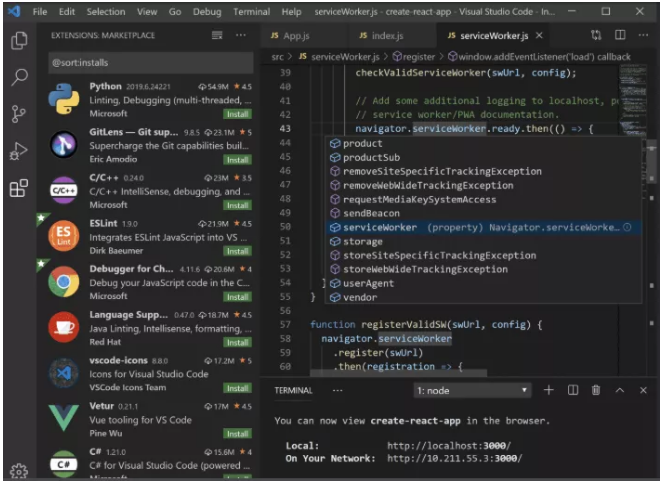The image size is (666, 485).
Task: Choose the product suggestion
Action: pyautogui.click(x=483, y=144)
